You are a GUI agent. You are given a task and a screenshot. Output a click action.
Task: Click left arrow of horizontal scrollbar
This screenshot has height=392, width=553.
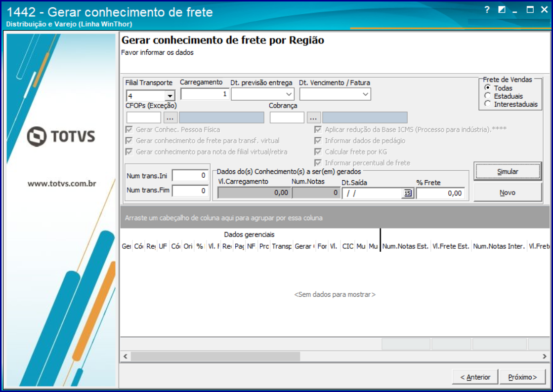coord(126,356)
